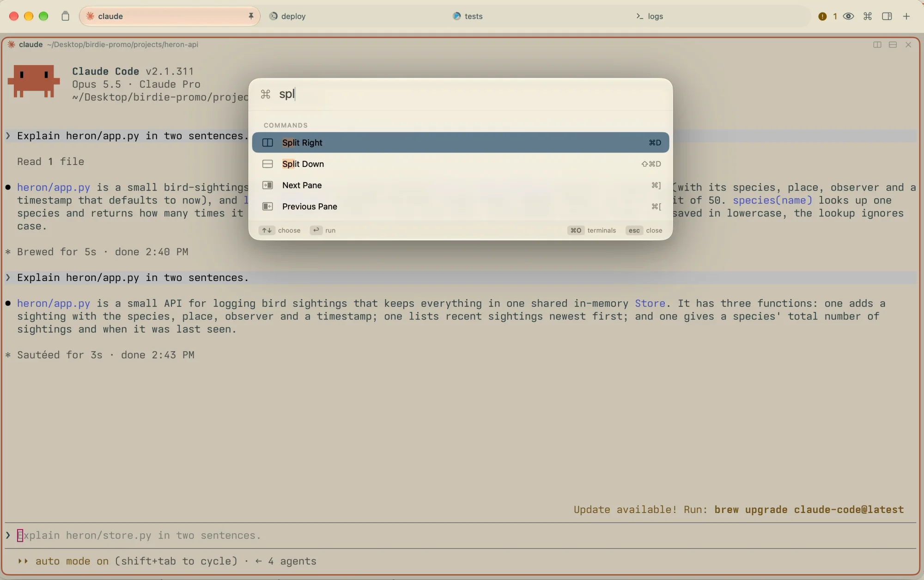Click the Store link in the answer
This screenshot has height=580, width=924.
point(650,303)
